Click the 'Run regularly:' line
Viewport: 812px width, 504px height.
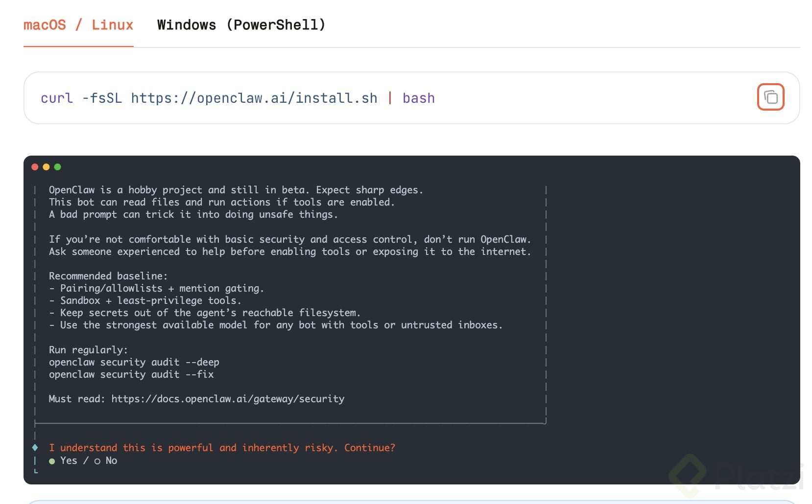(88, 349)
